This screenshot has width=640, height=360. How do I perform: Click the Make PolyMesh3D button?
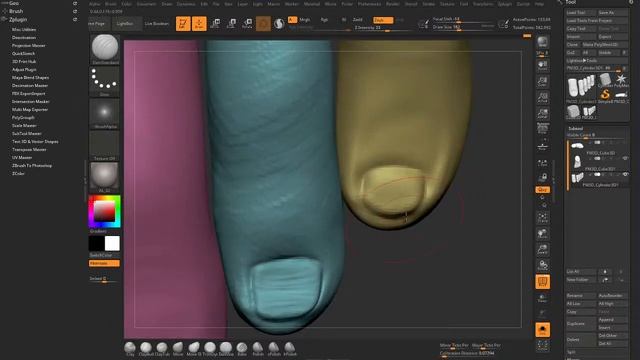point(604,44)
